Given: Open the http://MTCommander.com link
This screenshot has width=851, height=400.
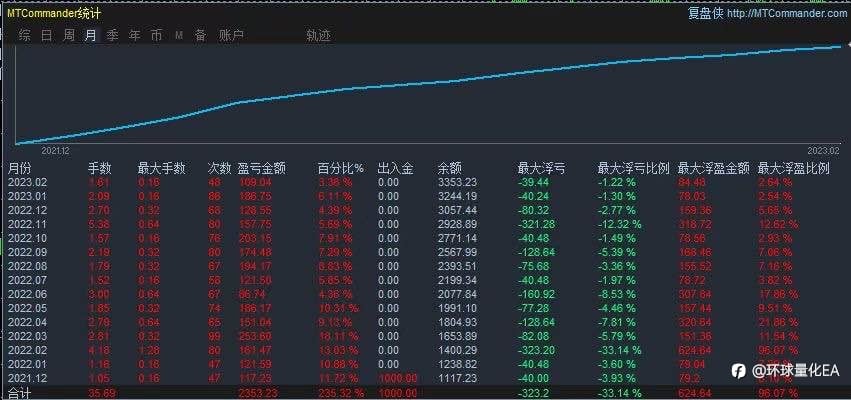Looking at the screenshot, I should (788, 14).
